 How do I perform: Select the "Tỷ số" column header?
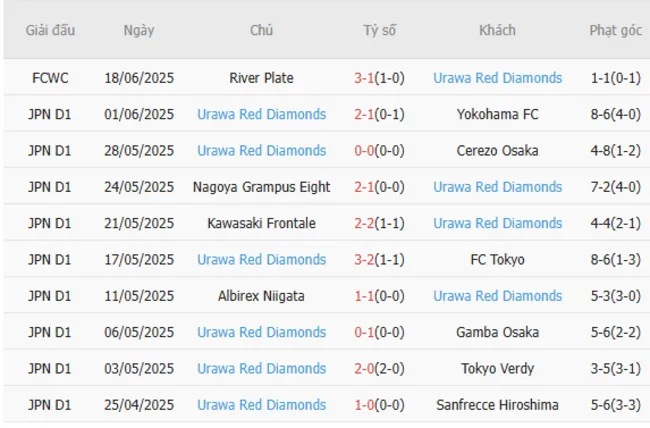click(379, 30)
